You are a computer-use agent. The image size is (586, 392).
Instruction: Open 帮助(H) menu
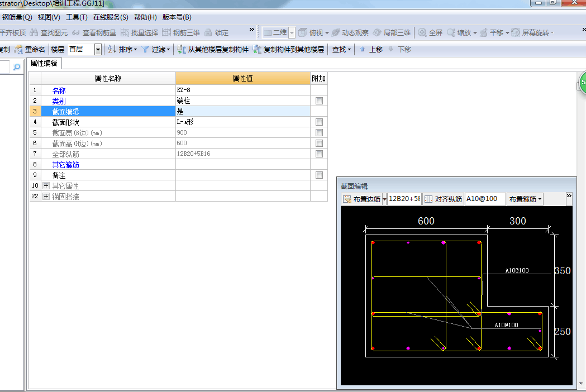(x=145, y=17)
